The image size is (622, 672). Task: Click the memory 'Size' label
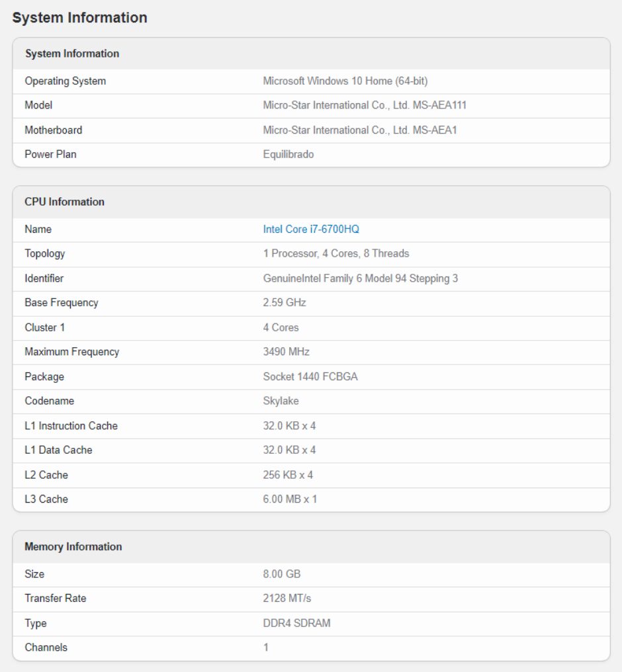pos(34,574)
